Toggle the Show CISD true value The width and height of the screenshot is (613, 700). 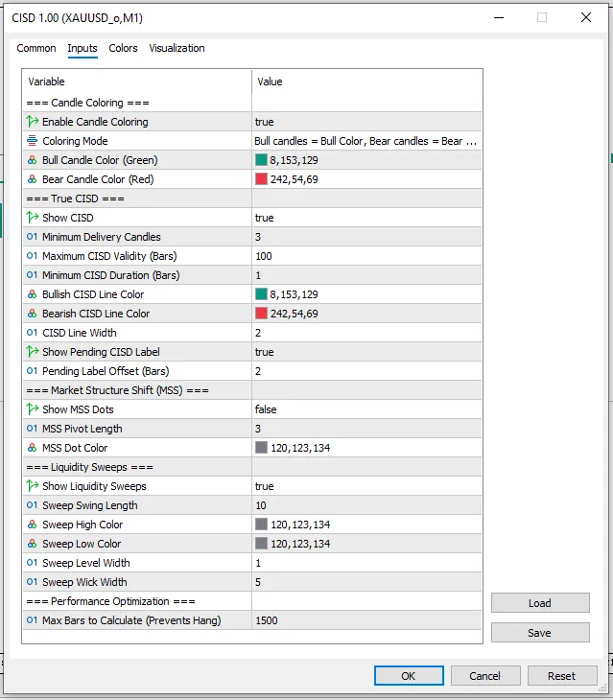coord(366,218)
